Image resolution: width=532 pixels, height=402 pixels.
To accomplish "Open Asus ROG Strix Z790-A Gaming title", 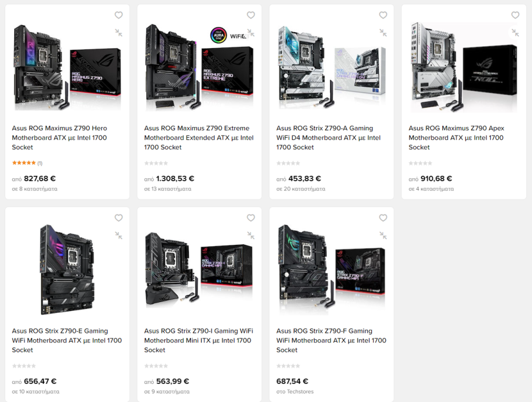I will [x=328, y=138].
